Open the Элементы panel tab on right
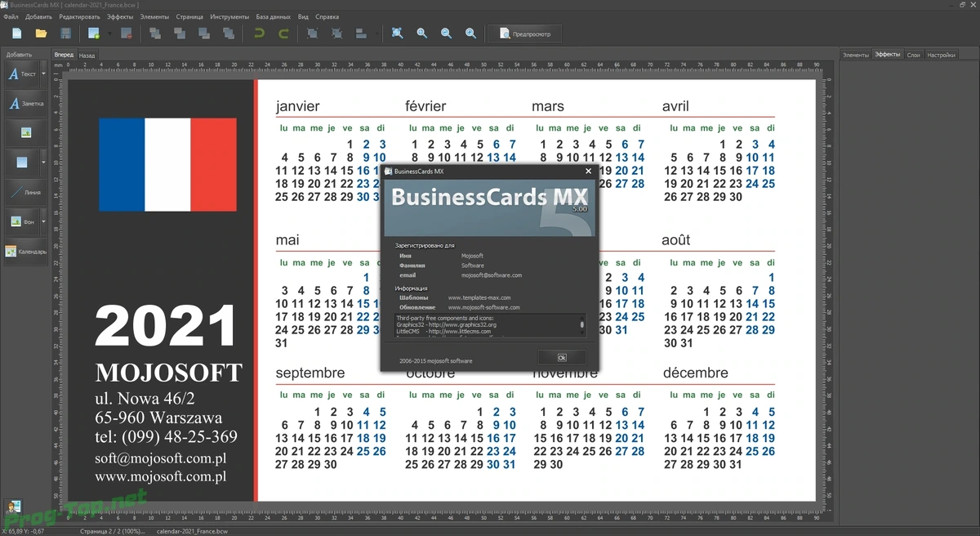The width and height of the screenshot is (980, 536). tap(856, 55)
